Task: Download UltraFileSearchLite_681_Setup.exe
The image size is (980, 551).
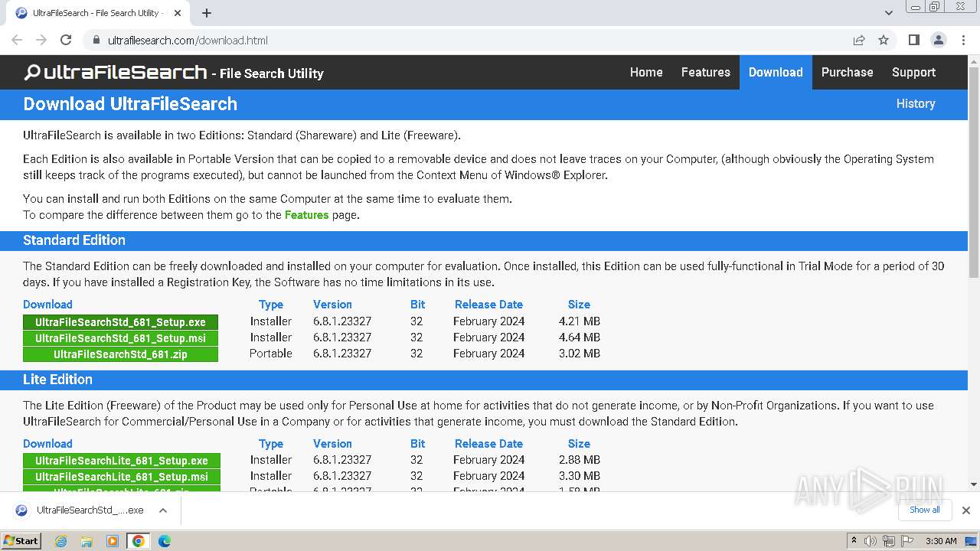Action: [x=122, y=461]
